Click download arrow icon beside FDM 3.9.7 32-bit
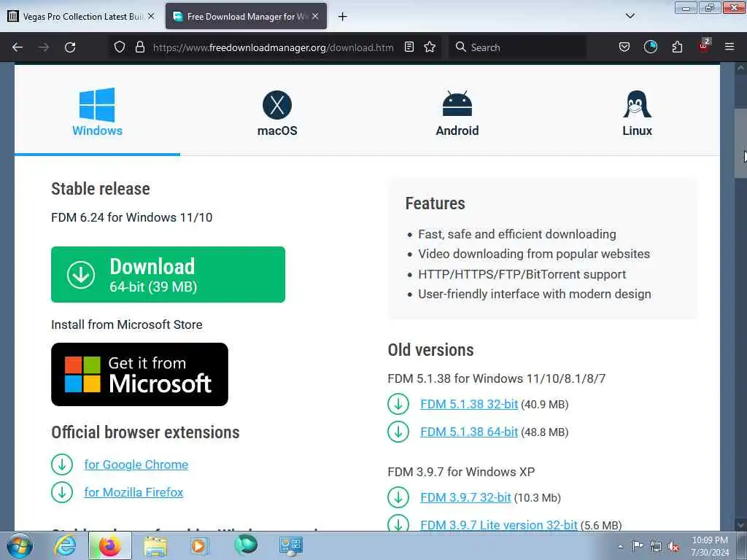This screenshot has height=560, width=747. pyautogui.click(x=398, y=497)
